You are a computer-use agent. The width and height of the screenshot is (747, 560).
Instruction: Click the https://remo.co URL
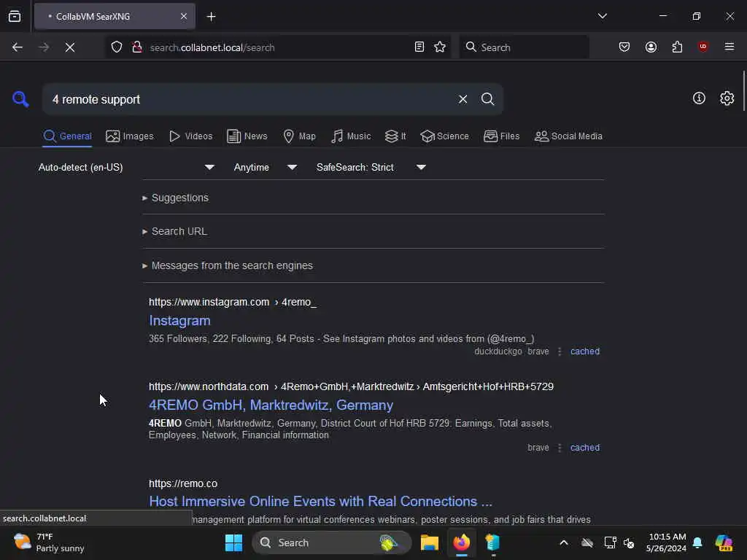(183, 483)
